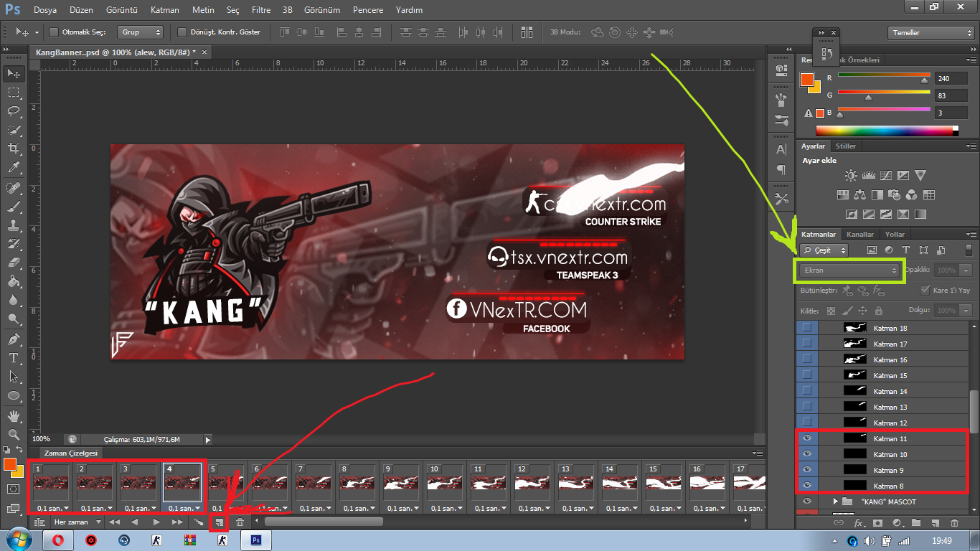Screen dimensions: 980x551
Task: Open the Dosya menu
Action: click(x=45, y=10)
